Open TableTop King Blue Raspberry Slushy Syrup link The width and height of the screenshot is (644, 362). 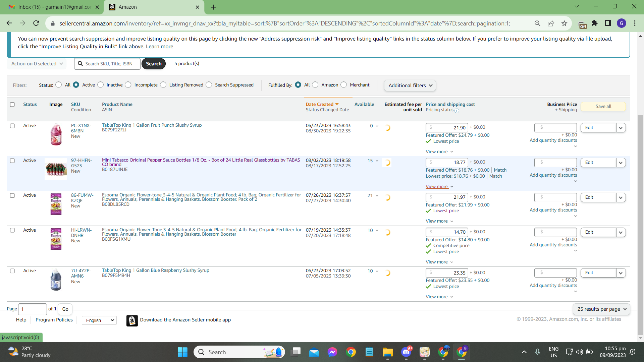156,270
